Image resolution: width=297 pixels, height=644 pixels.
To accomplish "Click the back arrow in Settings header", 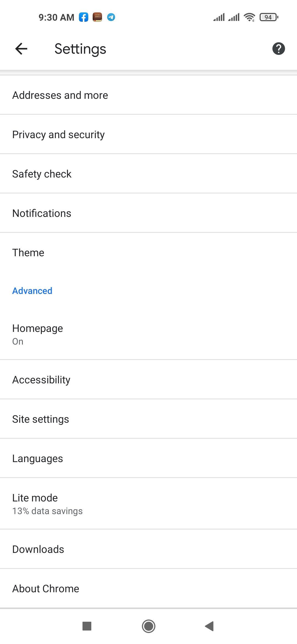I will coord(21,49).
